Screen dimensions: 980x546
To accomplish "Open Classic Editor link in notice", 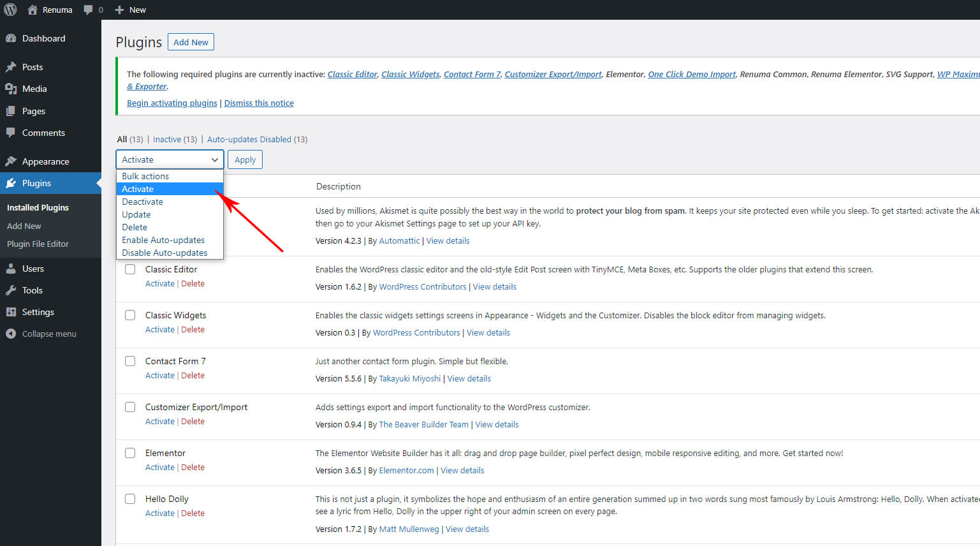I will [353, 74].
